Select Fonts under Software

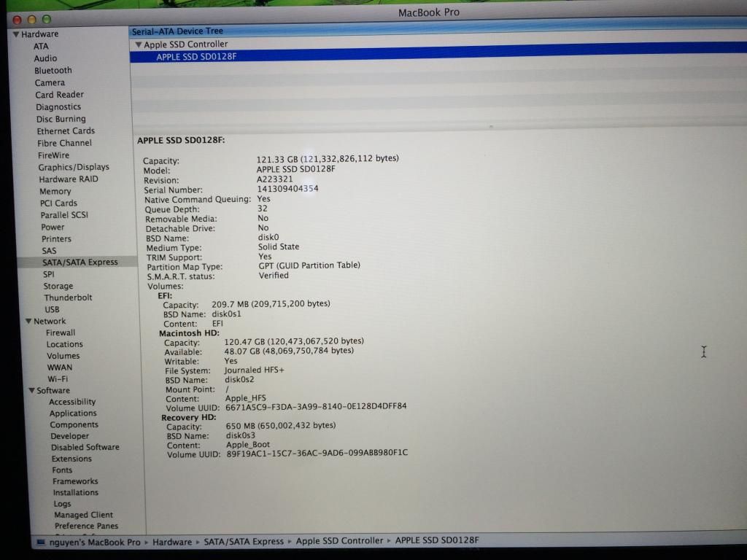[x=61, y=470]
